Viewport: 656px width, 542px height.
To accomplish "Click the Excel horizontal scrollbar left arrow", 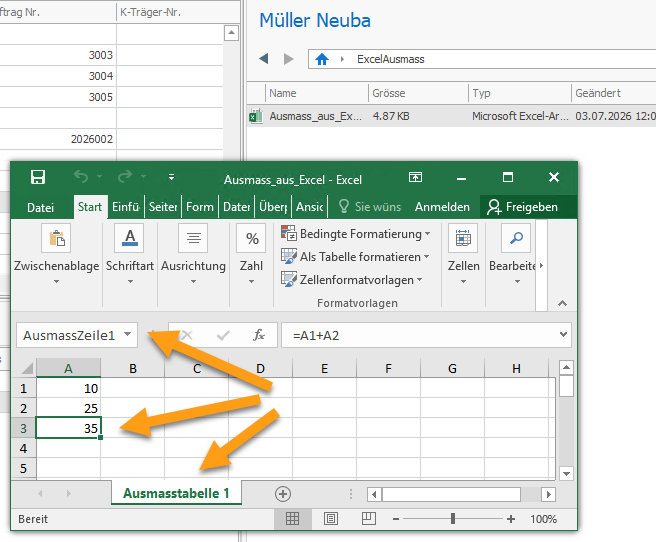I will point(374,495).
